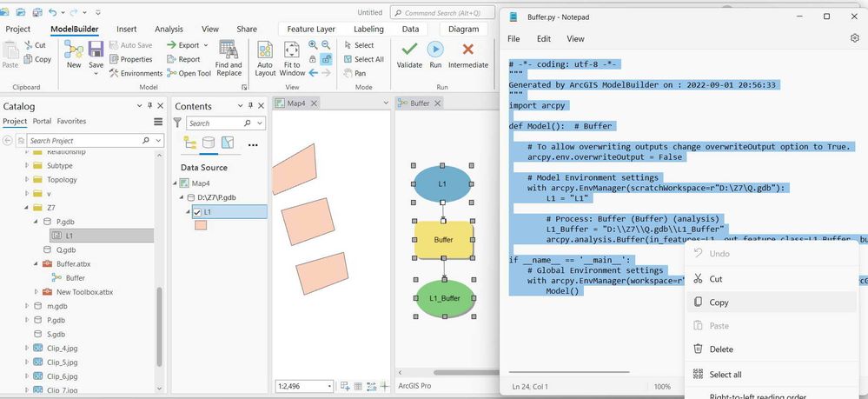Open the Save dropdown arrow

(96, 73)
